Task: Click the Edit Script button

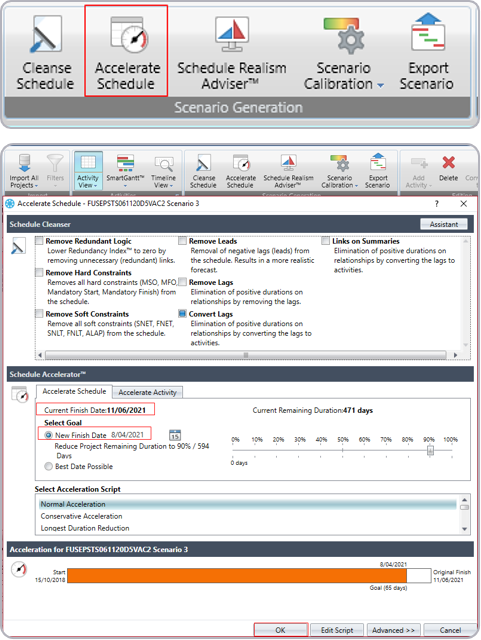Action: click(337, 630)
